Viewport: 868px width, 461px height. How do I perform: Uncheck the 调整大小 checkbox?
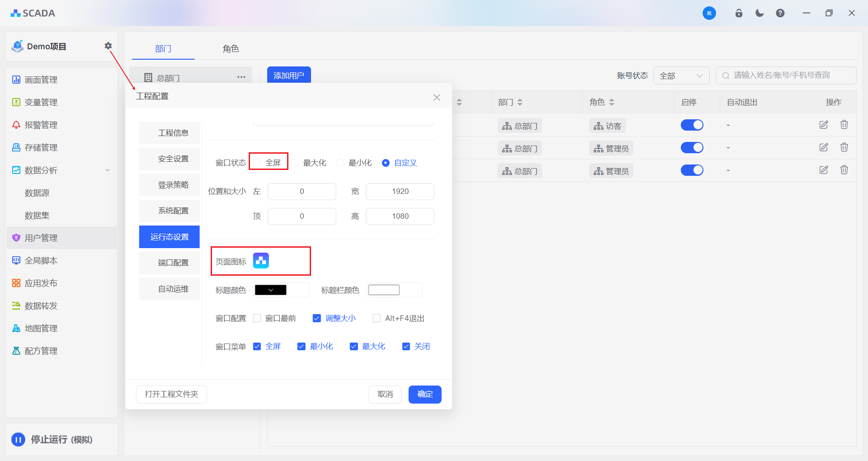coord(317,318)
